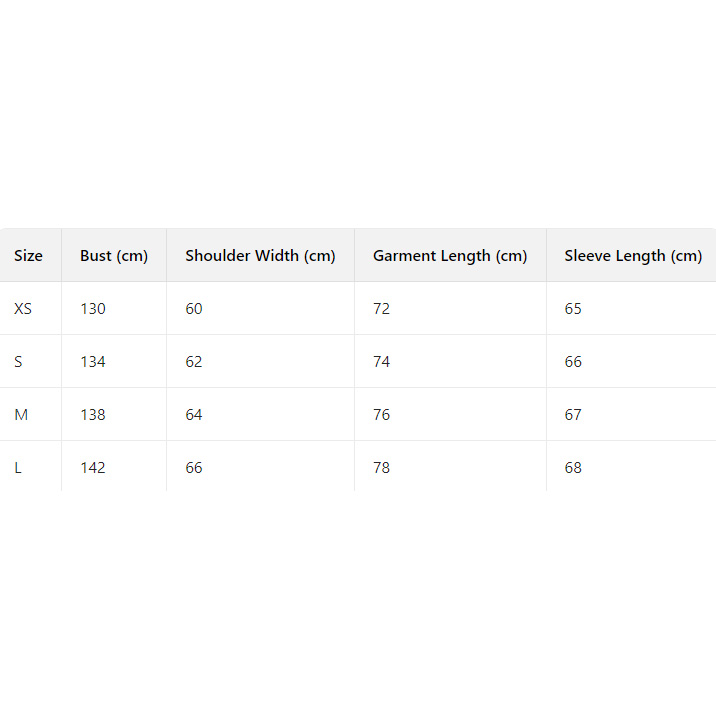Click the Size column header
Viewport: 716px width, 716px height.
(x=28, y=256)
